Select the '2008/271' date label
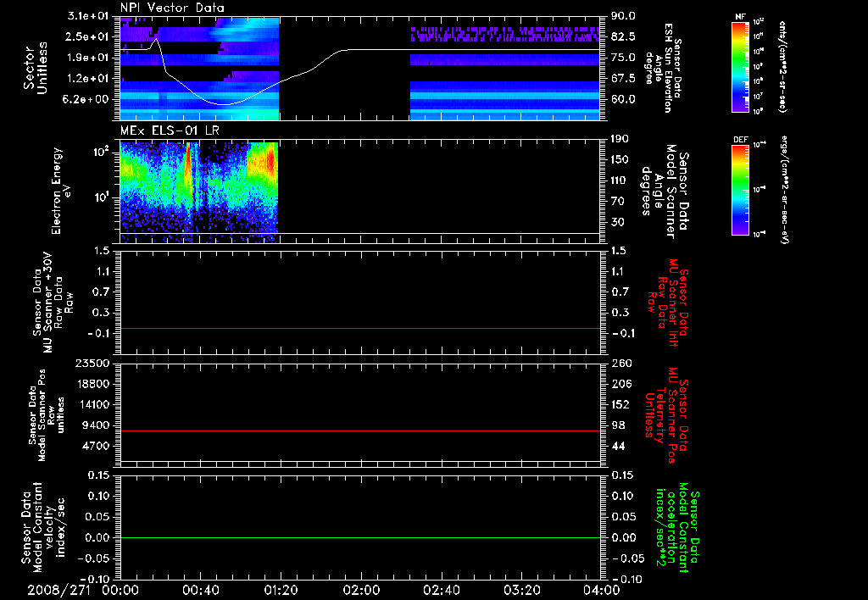The width and height of the screenshot is (868, 600). pos(59,590)
